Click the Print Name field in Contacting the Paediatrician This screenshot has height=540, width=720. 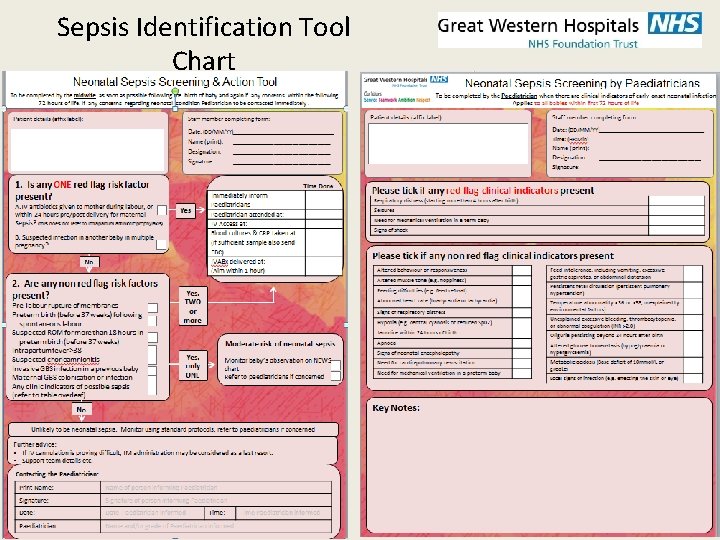(216, 487)
